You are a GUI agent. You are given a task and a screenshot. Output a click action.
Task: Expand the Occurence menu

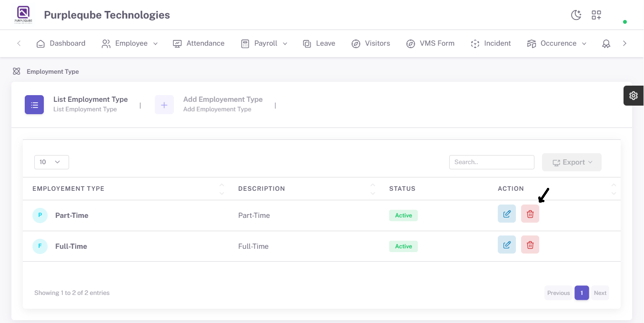[x=557, y=43]
